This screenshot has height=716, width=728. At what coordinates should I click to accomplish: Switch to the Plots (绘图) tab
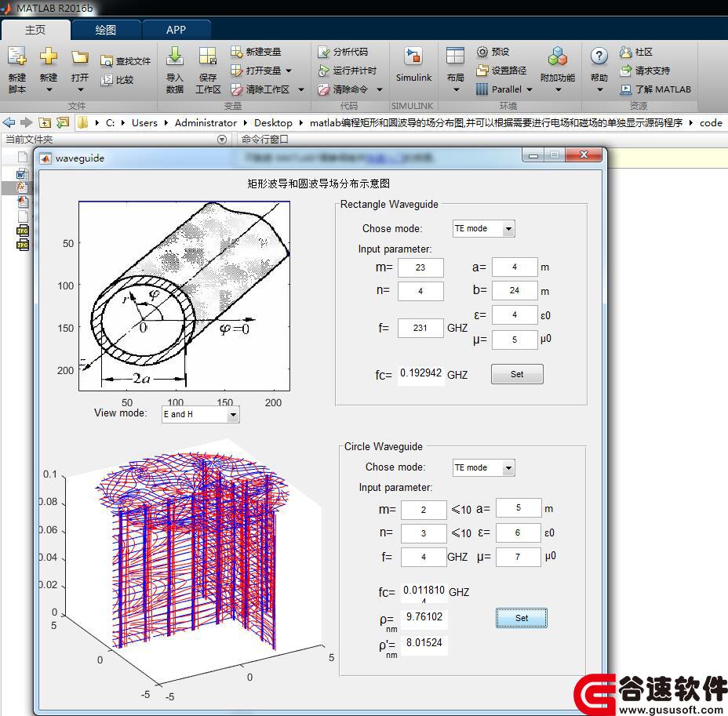point(105,30)
